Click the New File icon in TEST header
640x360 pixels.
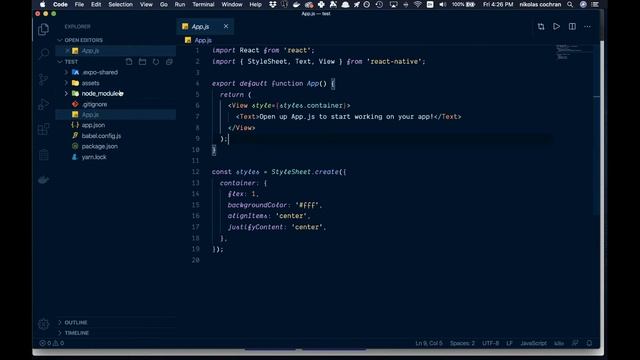coord(129,62)
